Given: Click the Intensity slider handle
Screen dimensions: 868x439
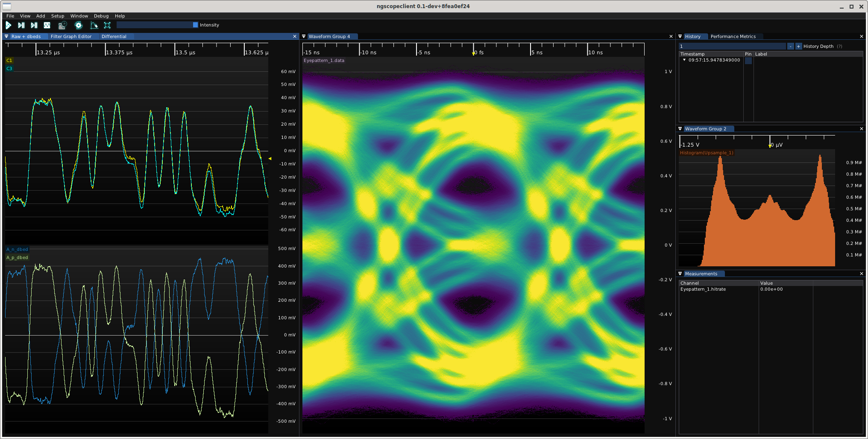Looking at the screenshot, I should click(195, 25).
